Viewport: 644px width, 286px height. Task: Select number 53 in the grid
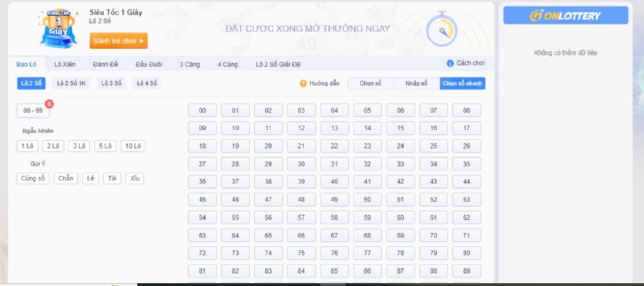pos(467,199)
